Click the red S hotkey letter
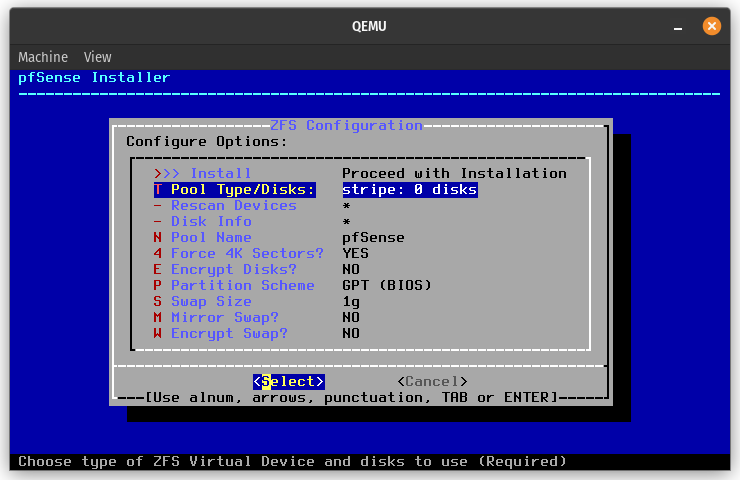This screenshot has height=480, width=740. 158,302
